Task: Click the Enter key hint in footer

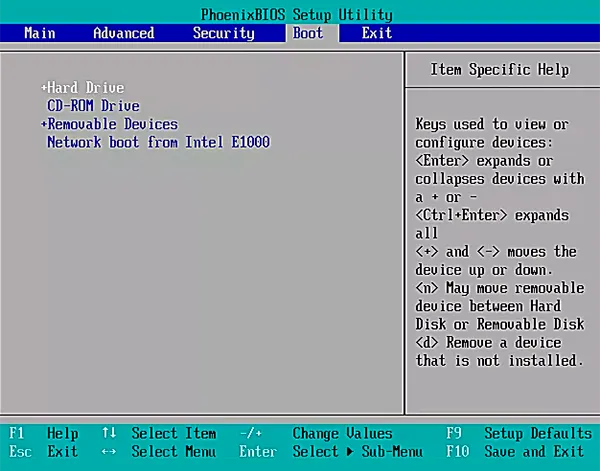Action: pos(258,451)
